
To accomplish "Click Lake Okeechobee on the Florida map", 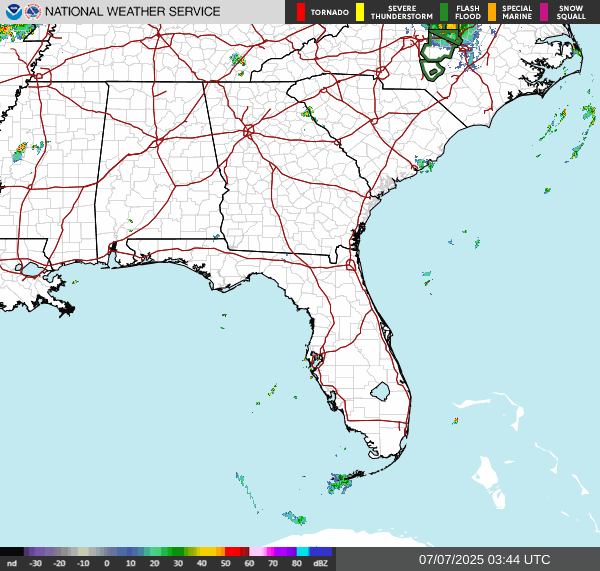I will (380, 392).
